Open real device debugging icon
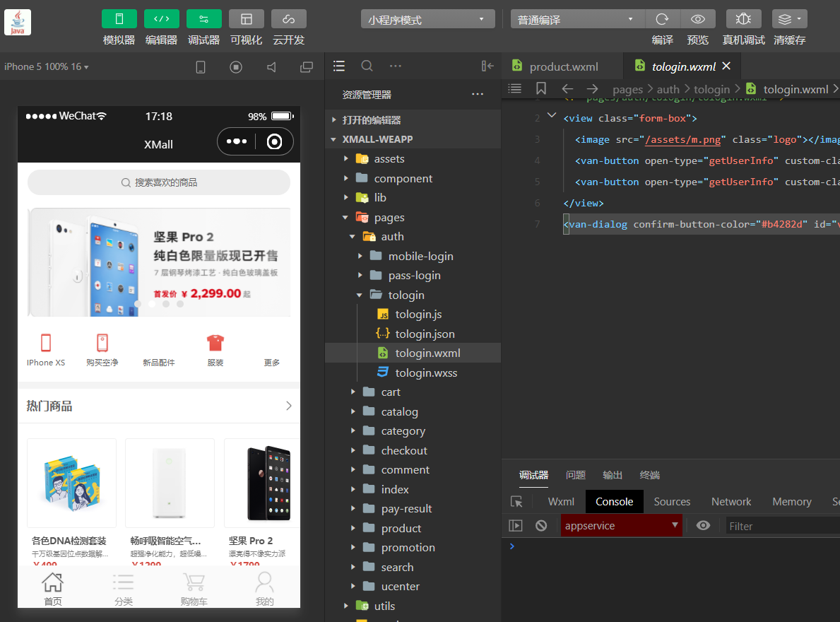The height and width of the screenshot is (622, 840). 743,19
